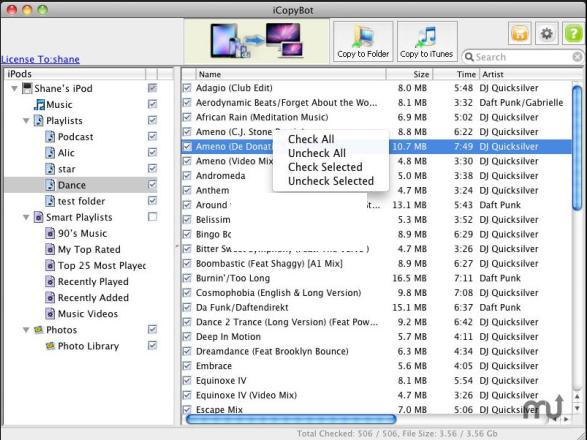Select the Da Funk/Daftendirekt song row
The width and height of the screenshot is (587, 440).
(377, 307)
